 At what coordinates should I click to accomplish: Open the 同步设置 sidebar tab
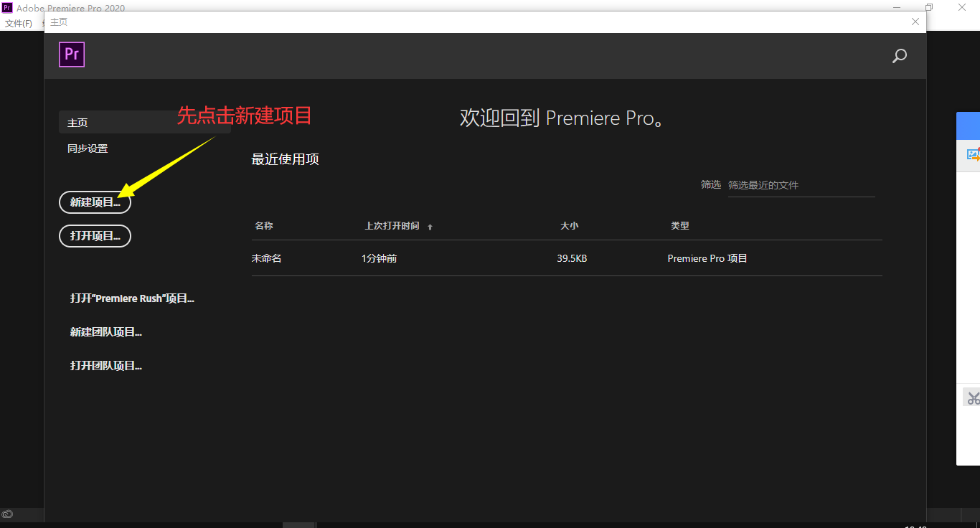(88, 148)
